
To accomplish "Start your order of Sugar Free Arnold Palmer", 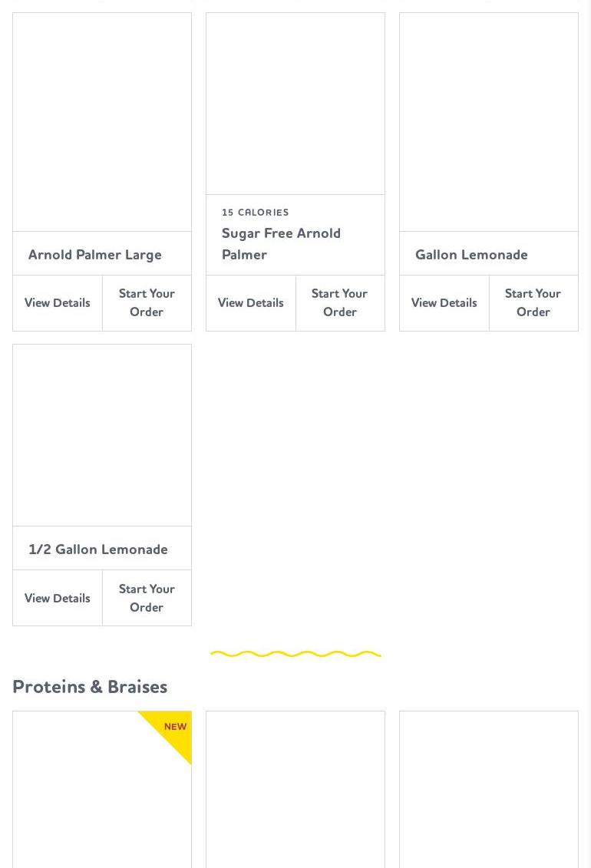I will click(340, 303).
